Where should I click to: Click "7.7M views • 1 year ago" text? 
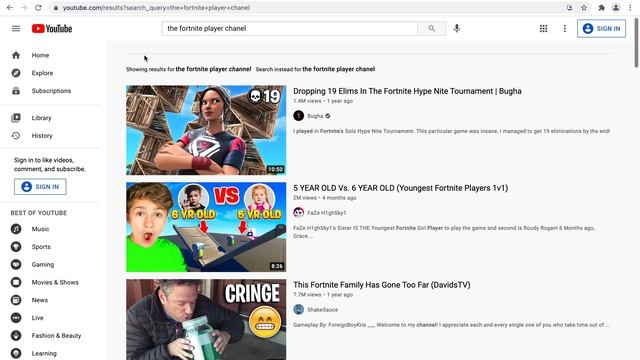[x=323, y=294]
